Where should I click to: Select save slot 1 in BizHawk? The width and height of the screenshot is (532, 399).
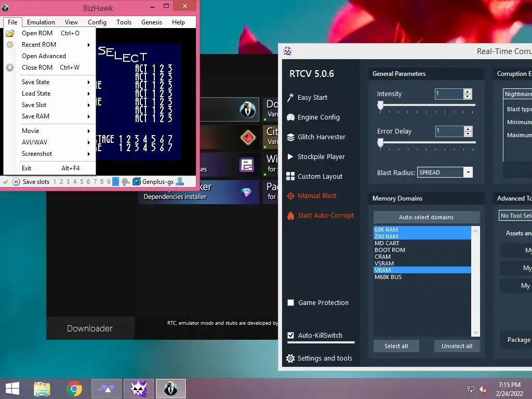tap(54, 182)
